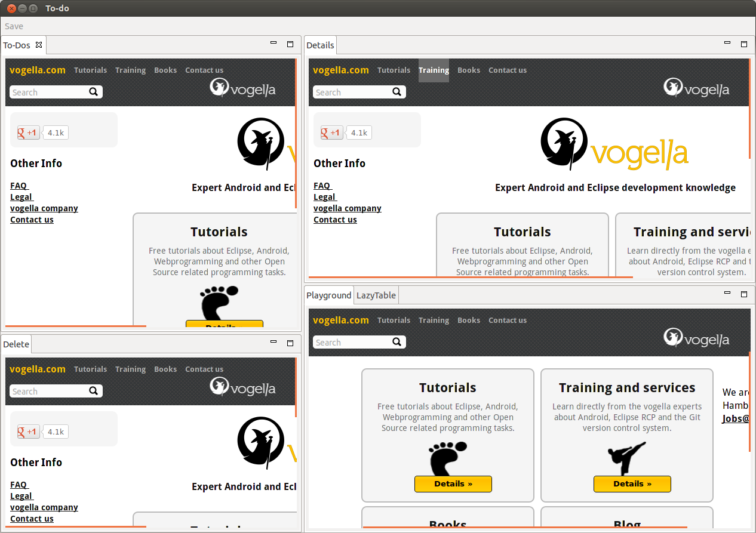Click Contact us link under Other Info in Details
The height and width of the screenshot is (533, 756).
pyautogui.click(x=335, y=220)
